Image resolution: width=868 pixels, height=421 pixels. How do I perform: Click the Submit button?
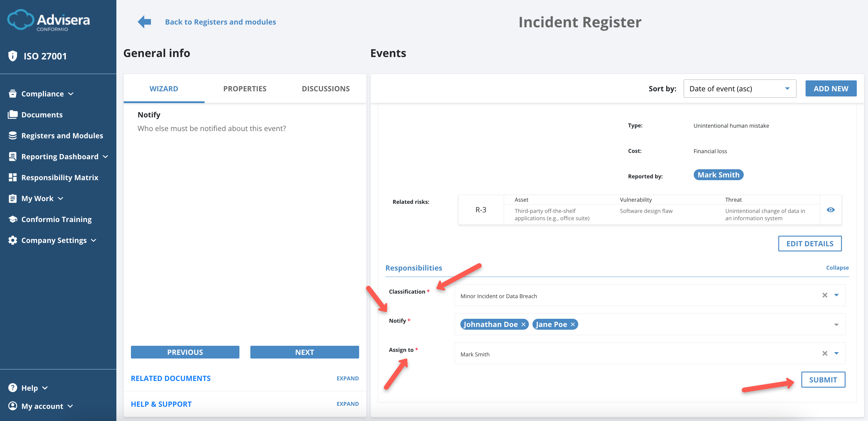tap(823, 379)
